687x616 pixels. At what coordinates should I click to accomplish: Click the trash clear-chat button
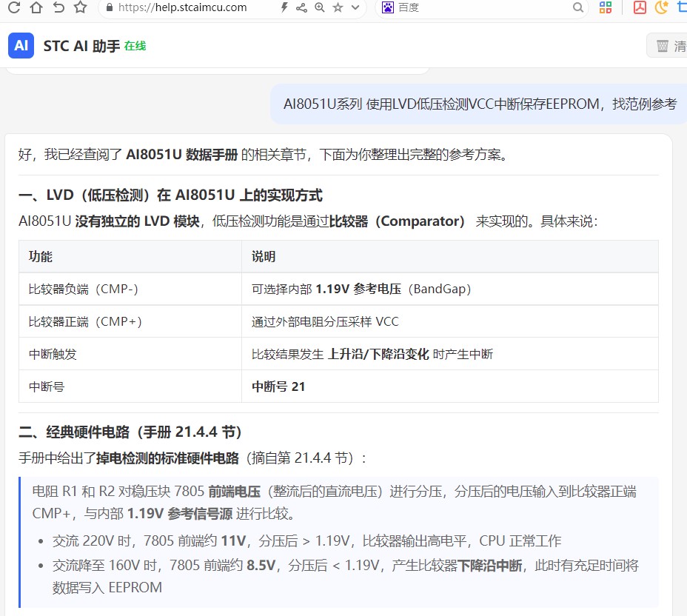[667, 46]
